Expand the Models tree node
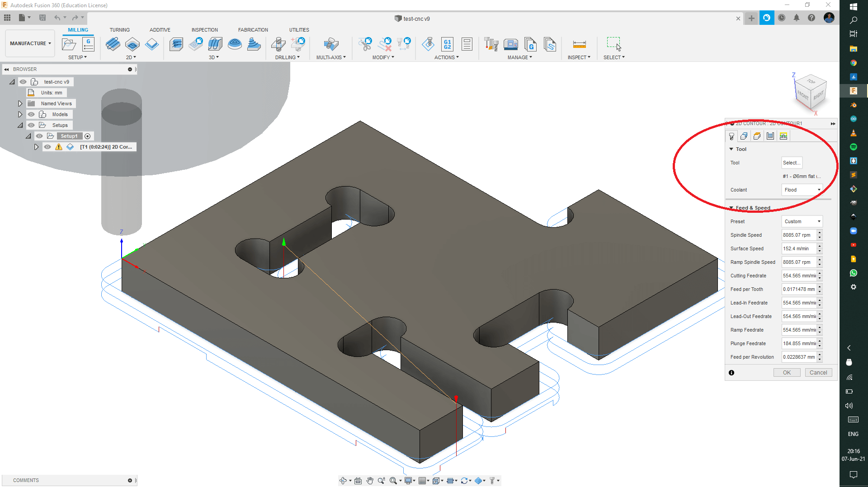This screenshot has width=868, height=487. 20,114
